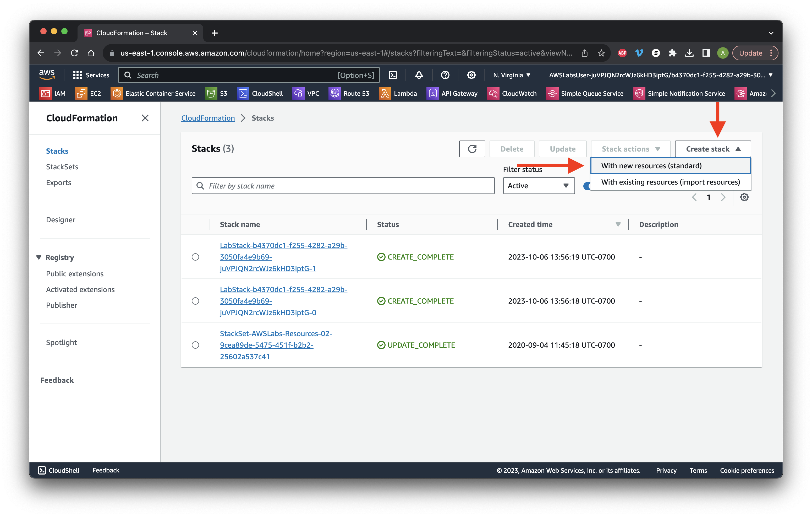Open the AWSLabsUser account menu

tap(661, 75)
